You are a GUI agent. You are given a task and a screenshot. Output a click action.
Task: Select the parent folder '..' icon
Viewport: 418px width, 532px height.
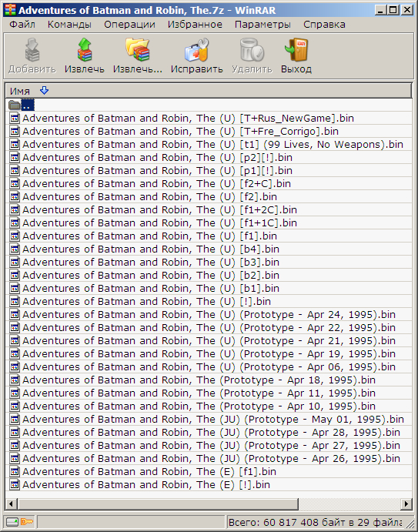15,105
